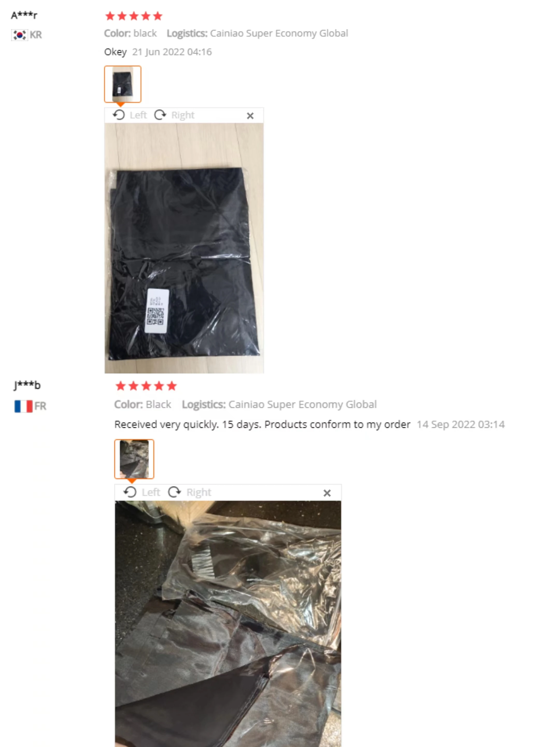Click the five-star rating on A***r's review
560x747 pixels.
pos(134,16)
